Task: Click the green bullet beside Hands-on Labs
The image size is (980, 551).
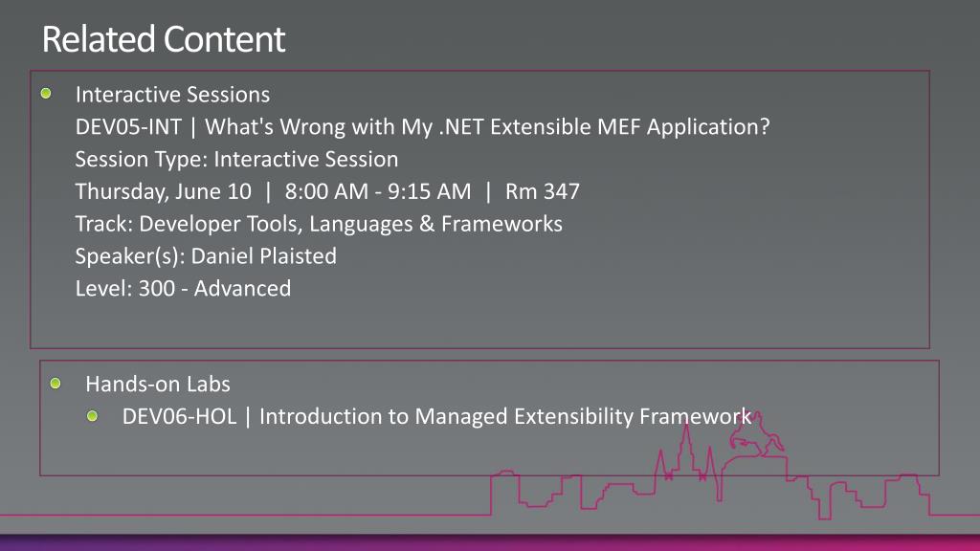Action: 56,383
